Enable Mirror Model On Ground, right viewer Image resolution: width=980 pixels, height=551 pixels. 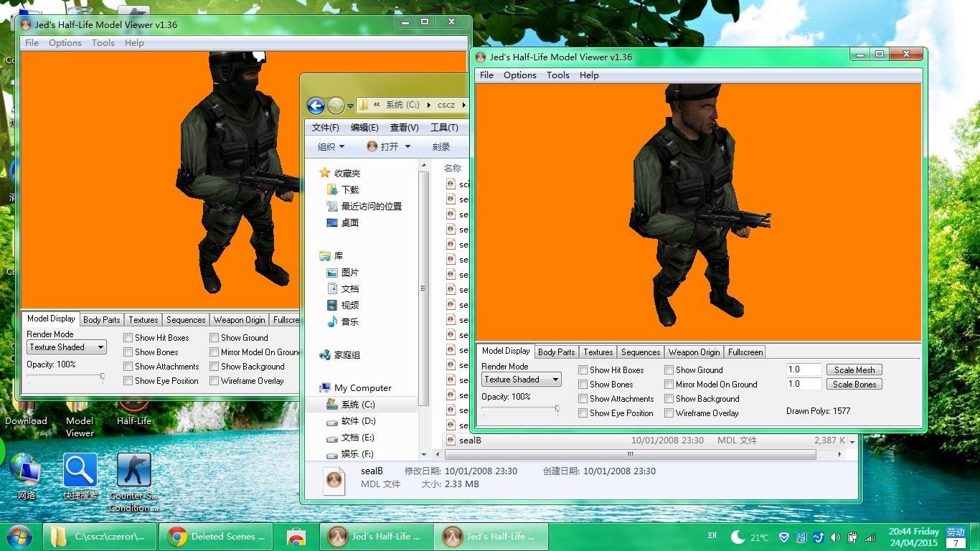tap(669, 385)
